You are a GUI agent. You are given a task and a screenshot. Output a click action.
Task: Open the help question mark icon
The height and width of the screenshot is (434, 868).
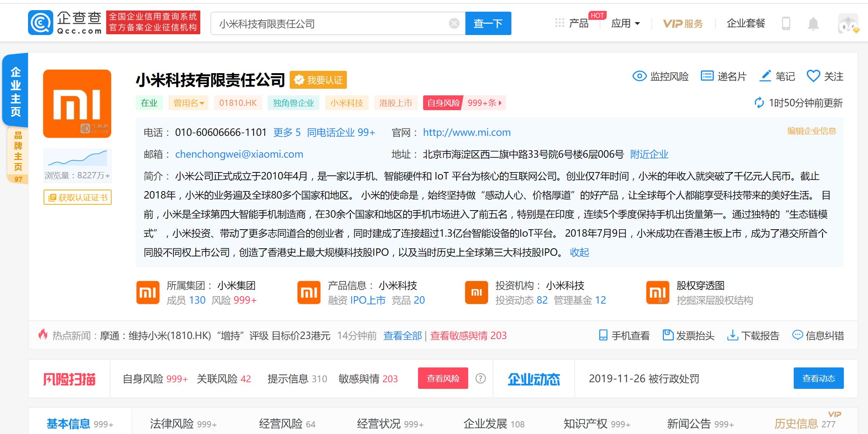coord(481,378)
